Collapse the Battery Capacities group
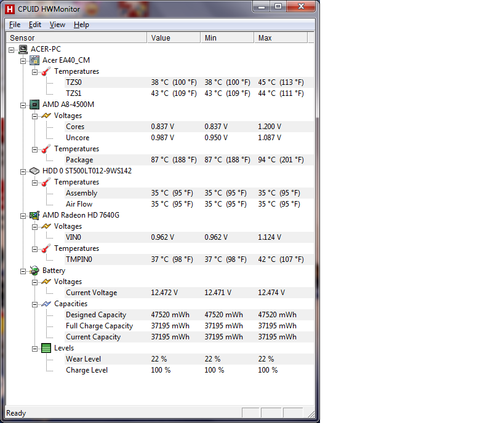 (x=34, y=304)
